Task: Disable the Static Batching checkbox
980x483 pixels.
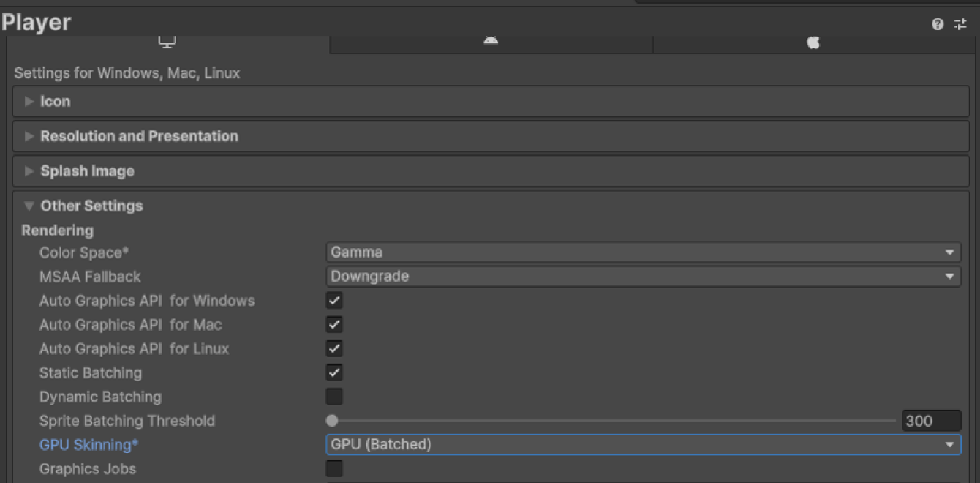Action: [334, 373]
